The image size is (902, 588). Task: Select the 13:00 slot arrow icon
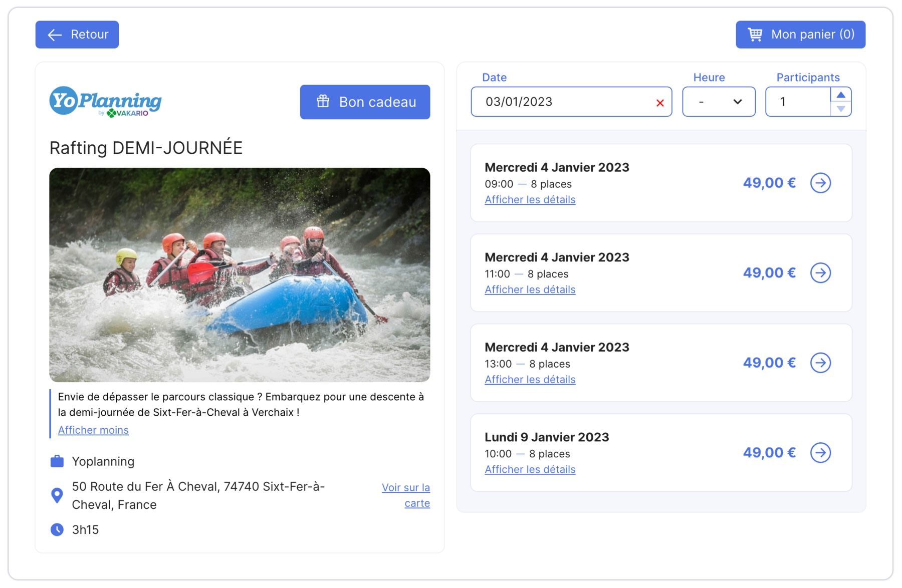(x=820, y=363)
